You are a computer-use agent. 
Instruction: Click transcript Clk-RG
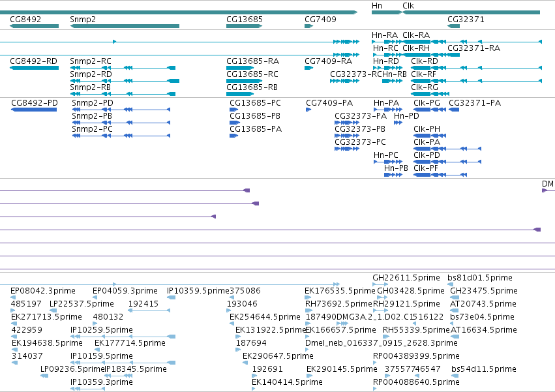point(425,87)
